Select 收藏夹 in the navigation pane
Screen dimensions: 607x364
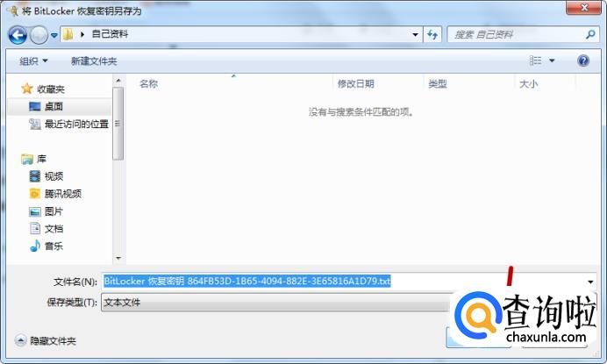(50, 89)
